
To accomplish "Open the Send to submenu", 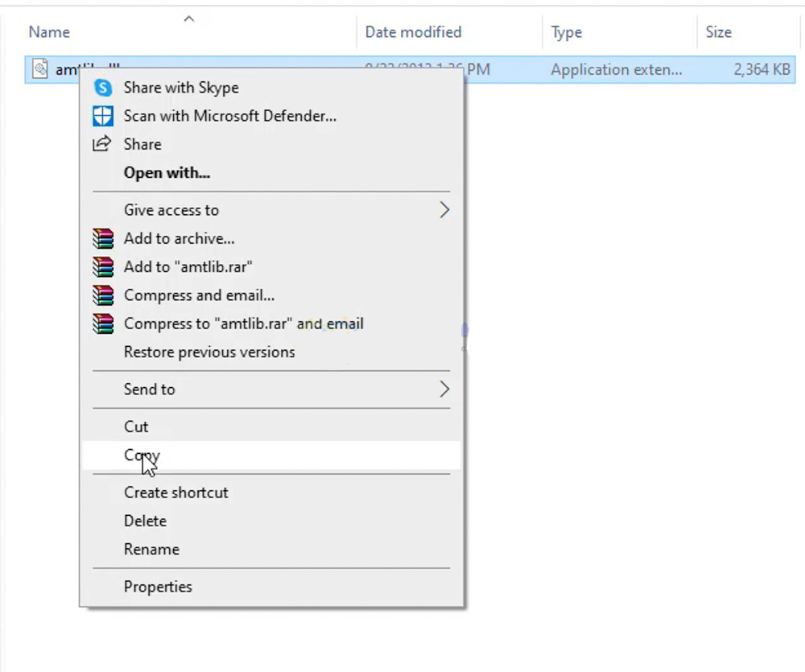I will pyautogui.click(x=271, y=390).
